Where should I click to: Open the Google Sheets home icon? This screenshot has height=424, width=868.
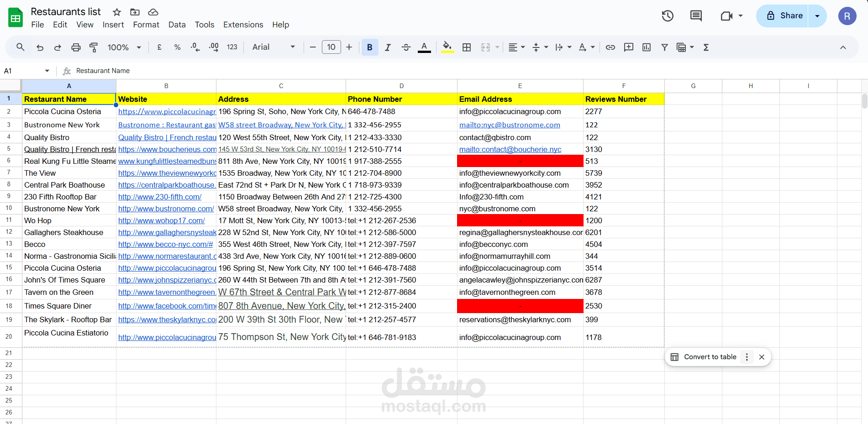click(16, 18)
